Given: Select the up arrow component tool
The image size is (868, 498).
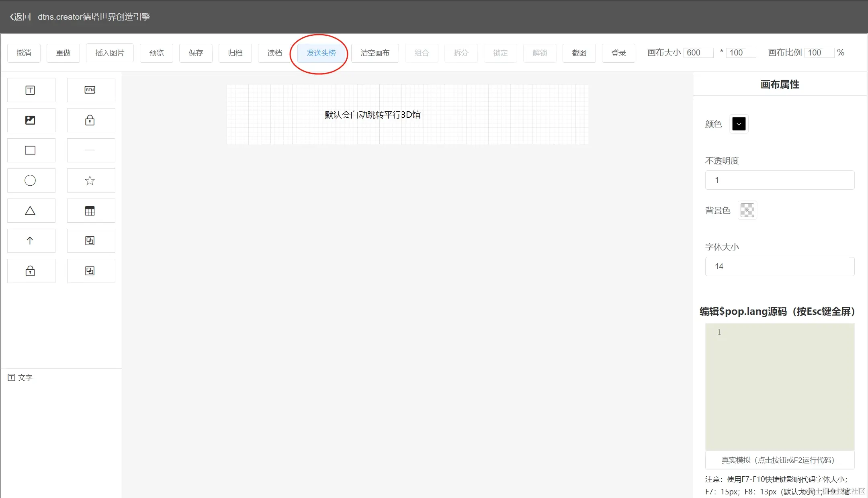Looking at the screenshot, I should tap(31, 241).
